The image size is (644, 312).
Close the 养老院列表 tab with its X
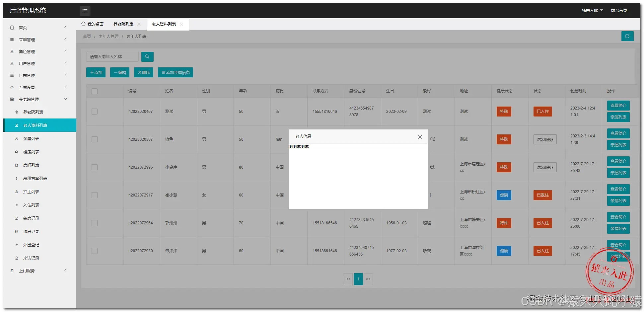click(139, 24)
